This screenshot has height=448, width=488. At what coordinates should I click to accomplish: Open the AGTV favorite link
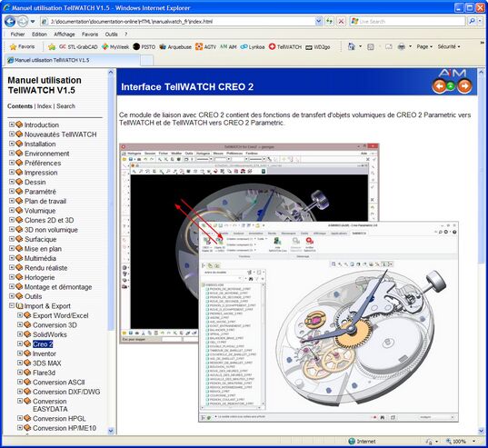[x=205, y=47]
